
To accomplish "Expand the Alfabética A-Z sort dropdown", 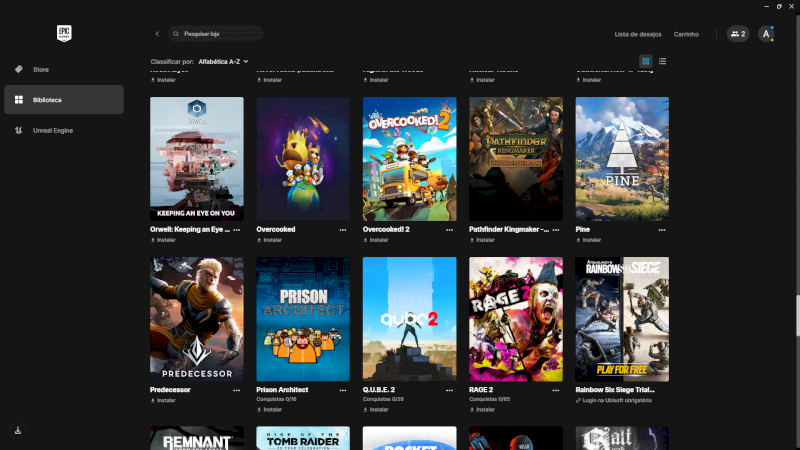I will click(223, 61).
